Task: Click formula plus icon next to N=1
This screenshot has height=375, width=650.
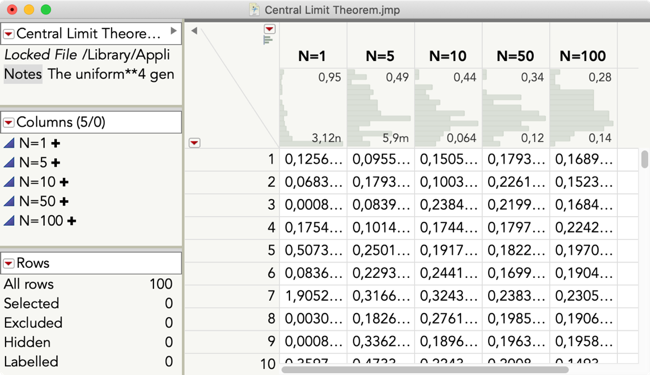Action: [56, 143]
